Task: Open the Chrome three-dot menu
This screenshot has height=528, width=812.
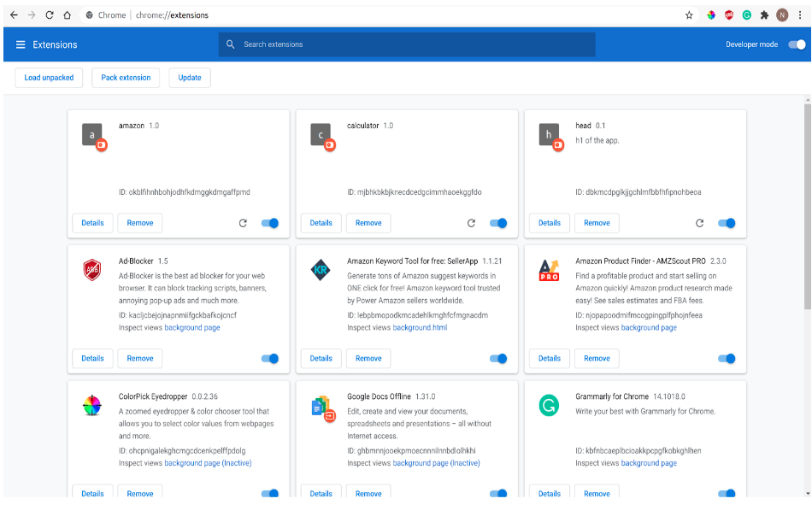Action: [800, 15]
